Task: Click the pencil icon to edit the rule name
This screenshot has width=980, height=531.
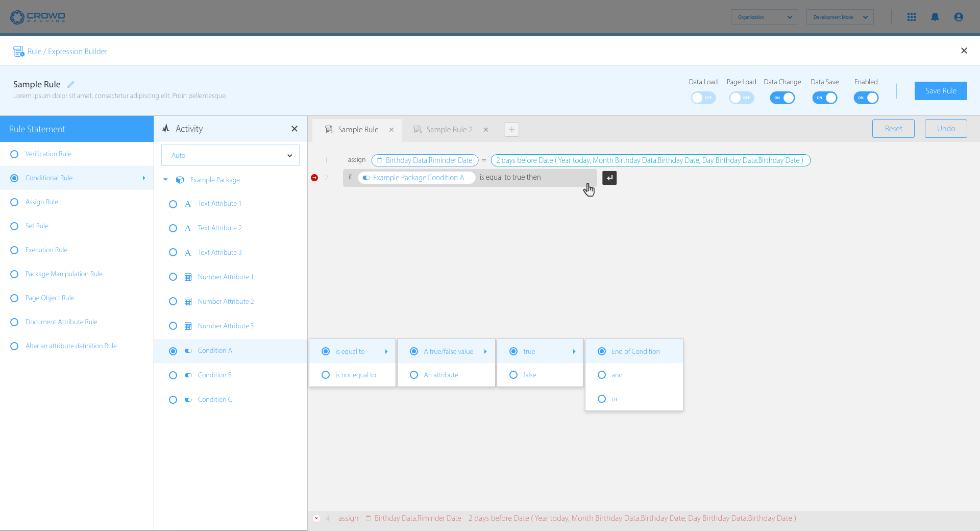Action: (71, 84)
